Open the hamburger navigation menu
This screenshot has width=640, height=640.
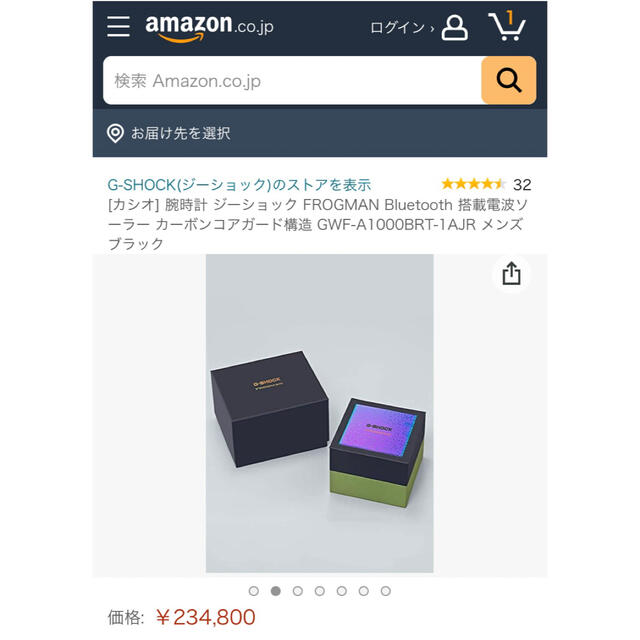(x=118, y=27)
